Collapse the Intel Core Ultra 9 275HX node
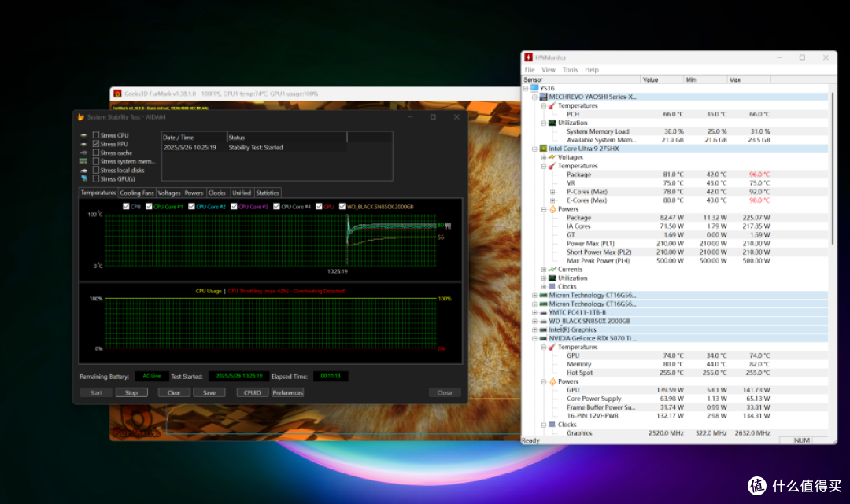Screen dimensions: 850x504 [x=534, y=149]
